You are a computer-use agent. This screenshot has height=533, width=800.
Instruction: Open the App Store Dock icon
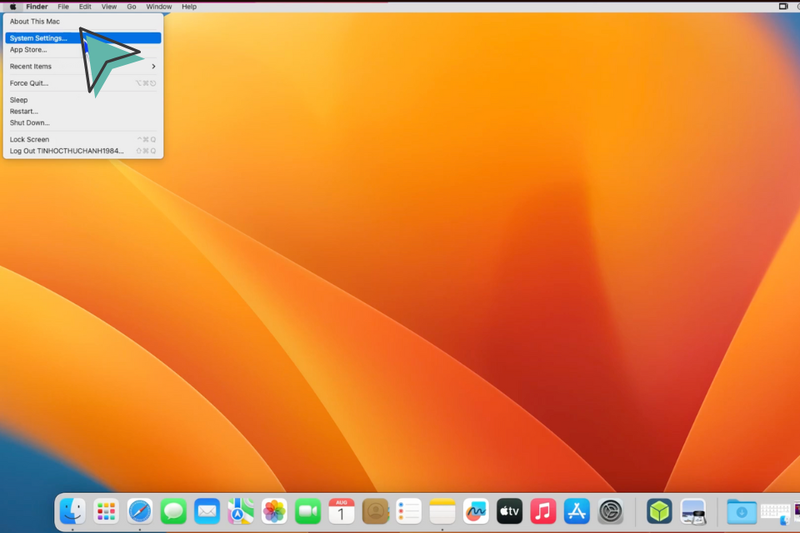(577, 511)
